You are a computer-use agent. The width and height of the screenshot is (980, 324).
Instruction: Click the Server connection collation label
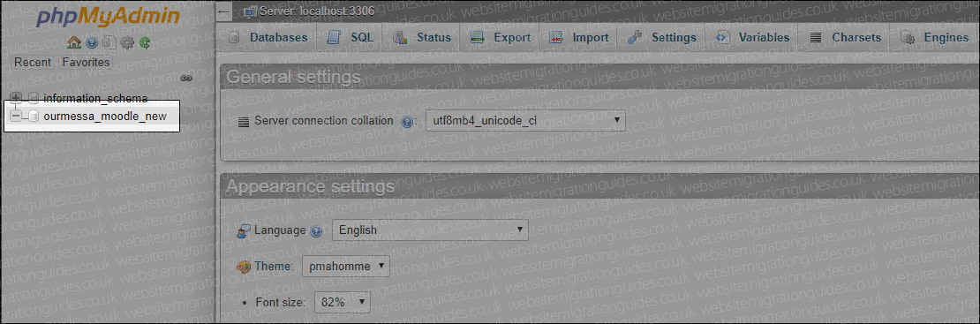pyautogui.click(x=324, y=121)
